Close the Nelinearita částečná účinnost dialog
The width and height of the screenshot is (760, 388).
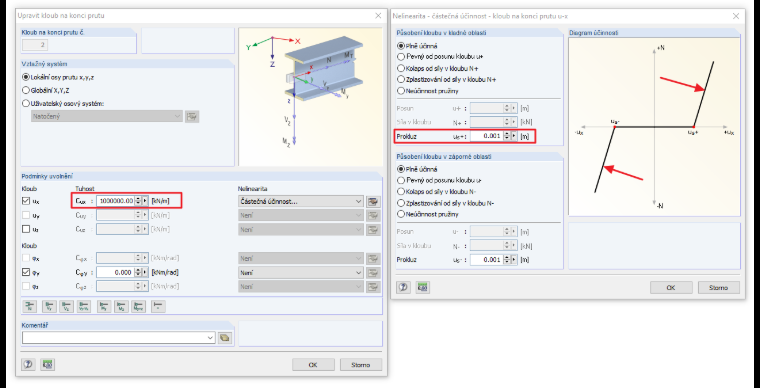[737, 16]
